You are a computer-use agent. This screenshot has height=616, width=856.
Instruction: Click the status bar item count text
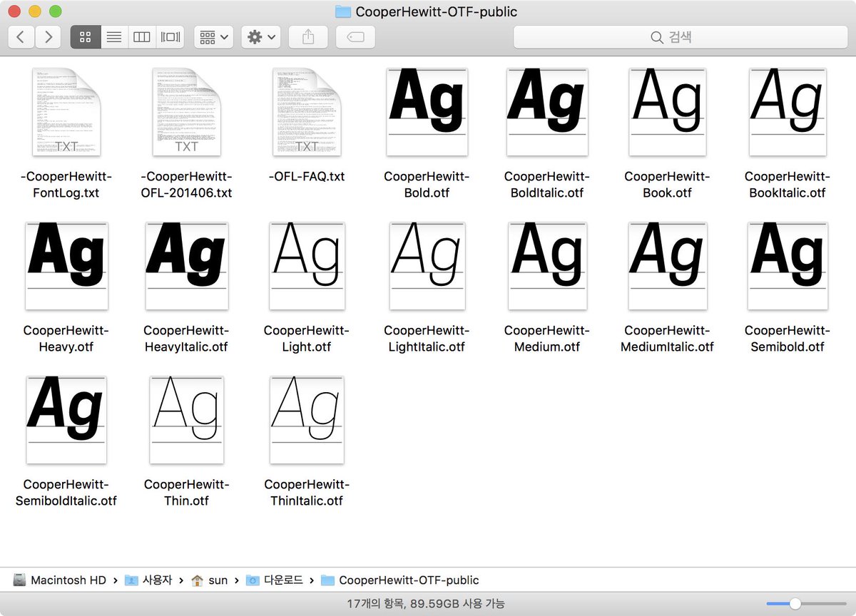point(426,604)
